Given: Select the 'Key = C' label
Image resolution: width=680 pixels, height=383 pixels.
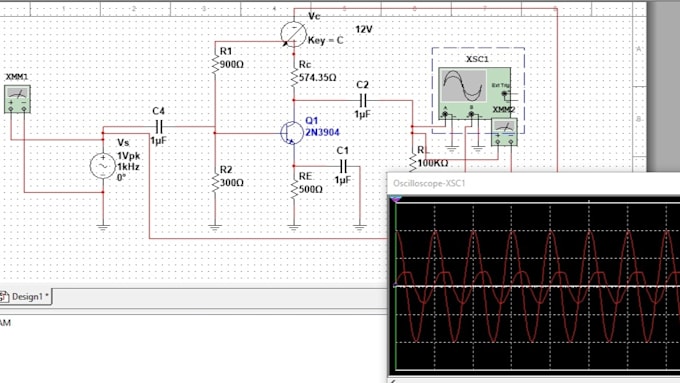Looking at the screenshot, I should [x=325, y=40].
